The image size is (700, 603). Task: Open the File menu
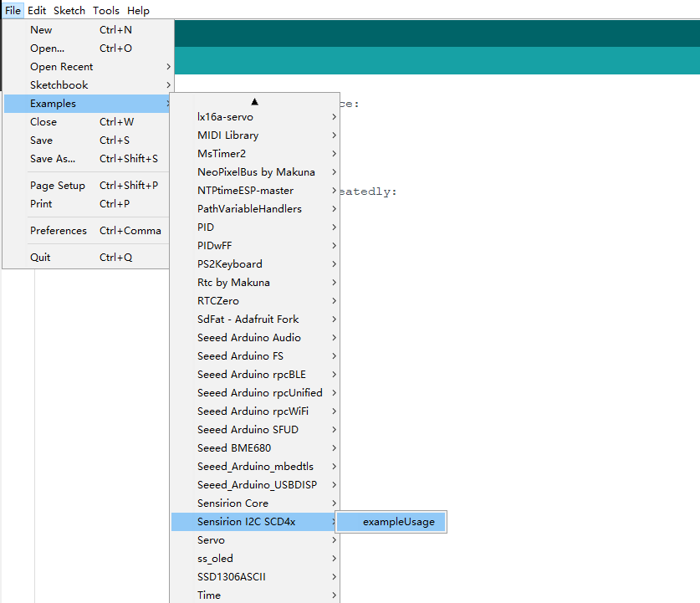(13, 10)
